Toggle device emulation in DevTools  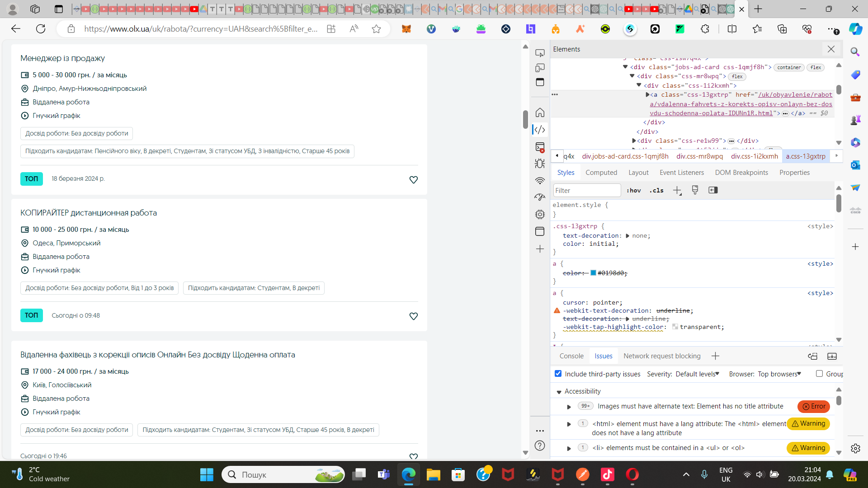click(540, 68)
